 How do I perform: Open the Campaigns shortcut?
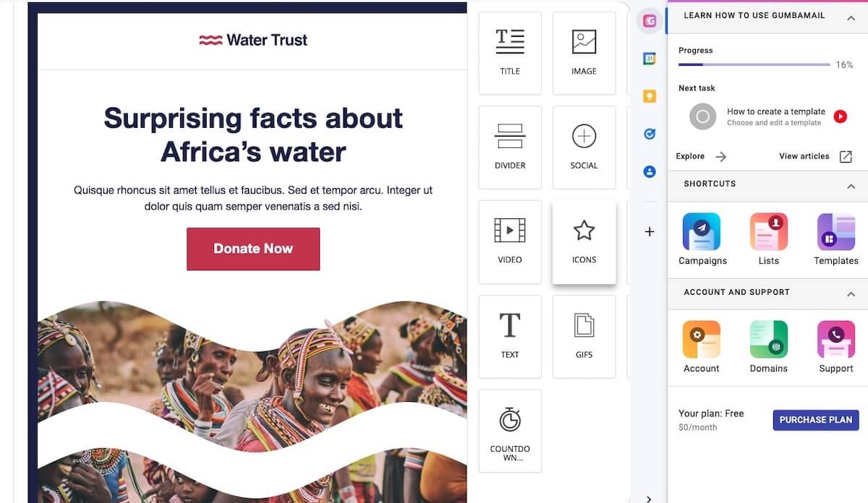(x=702, y=239)
